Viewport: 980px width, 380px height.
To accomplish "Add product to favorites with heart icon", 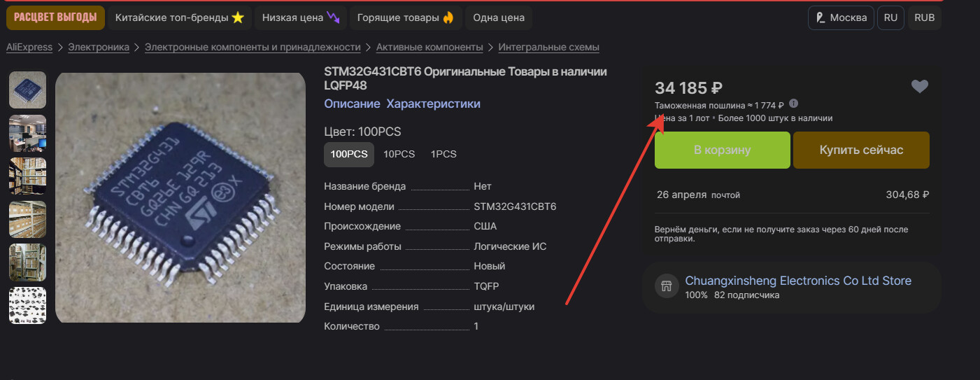I will [919, 86].
